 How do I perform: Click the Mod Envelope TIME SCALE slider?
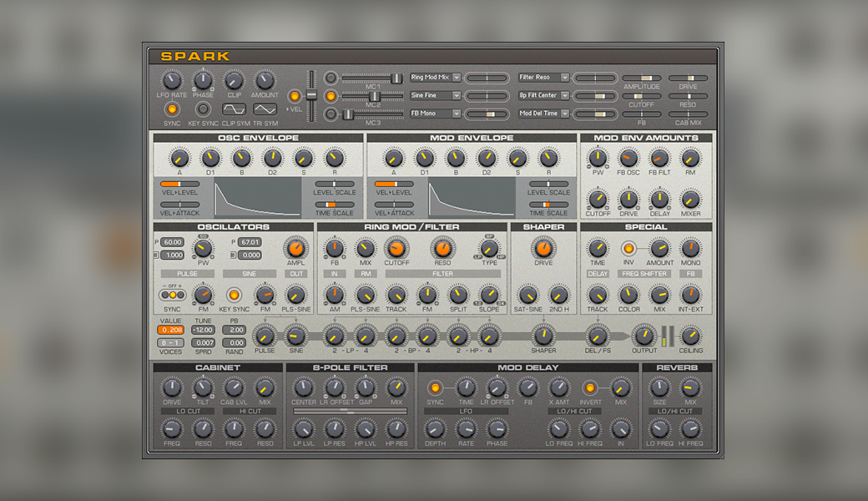(x=548, y=205)
